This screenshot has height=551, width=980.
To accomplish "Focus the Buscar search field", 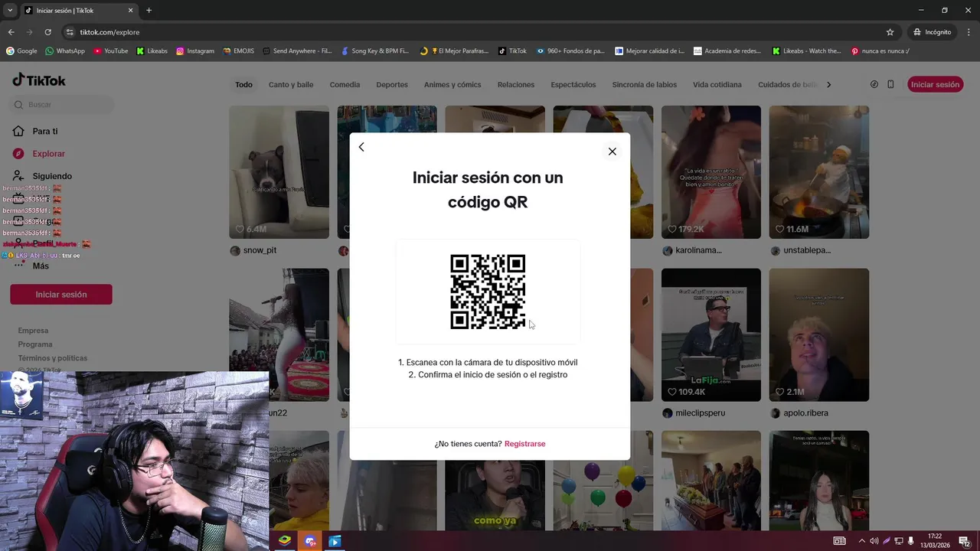I will [61, 105].
